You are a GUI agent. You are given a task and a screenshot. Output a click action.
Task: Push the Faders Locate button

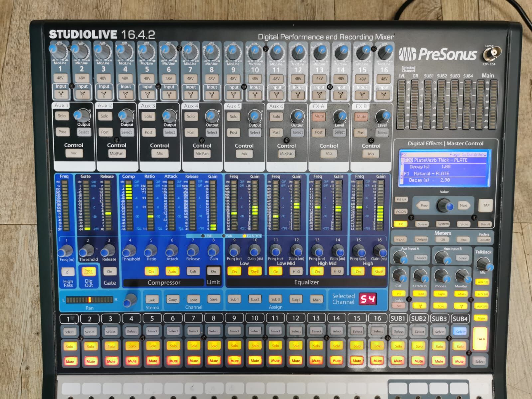485,240
